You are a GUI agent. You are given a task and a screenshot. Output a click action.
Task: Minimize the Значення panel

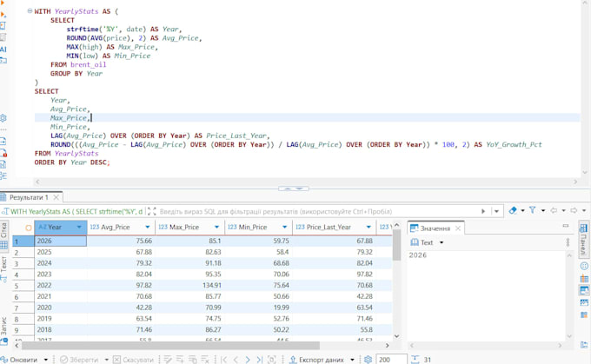[566, 225]
